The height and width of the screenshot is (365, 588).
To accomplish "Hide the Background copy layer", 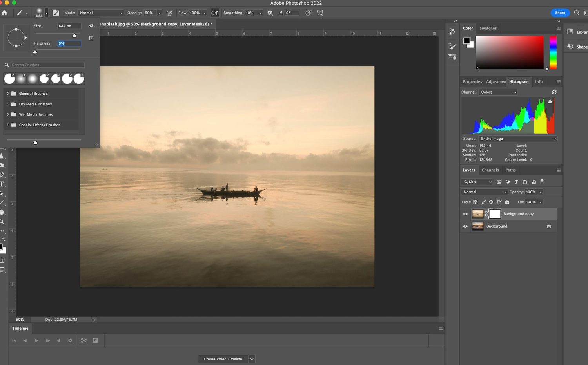I will pyautogui.click(x=465, y=214).
